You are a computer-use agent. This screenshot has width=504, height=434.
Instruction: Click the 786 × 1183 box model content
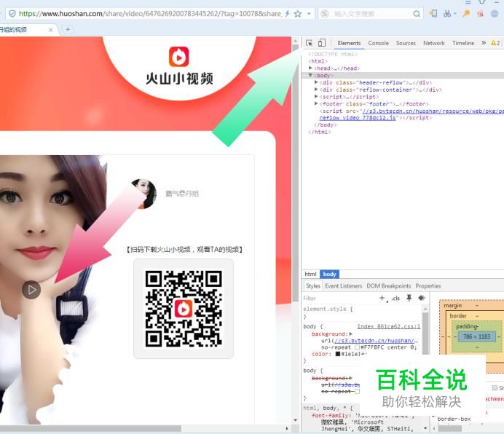click(476, 336)
